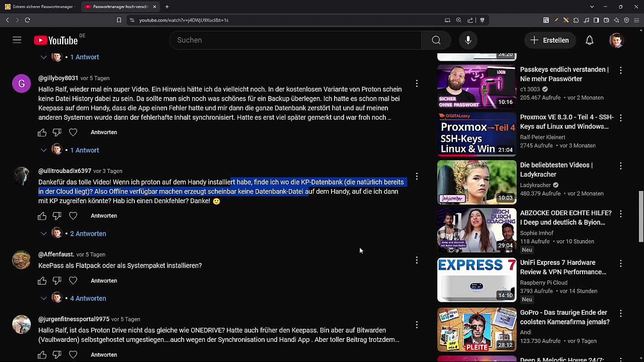Viewport: 644px width, 362px height.
Task: Click the page's vertical scrollbar thumb
Action: pos(640,216)
